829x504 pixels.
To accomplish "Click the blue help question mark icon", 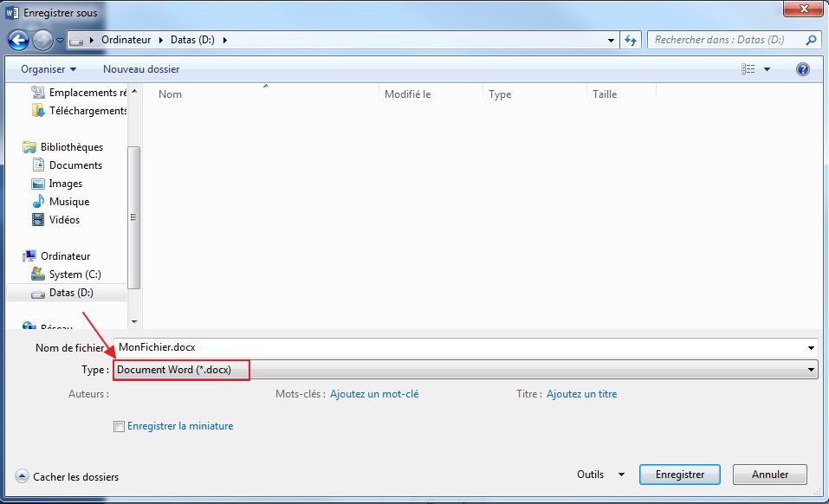I will (802, 69).
